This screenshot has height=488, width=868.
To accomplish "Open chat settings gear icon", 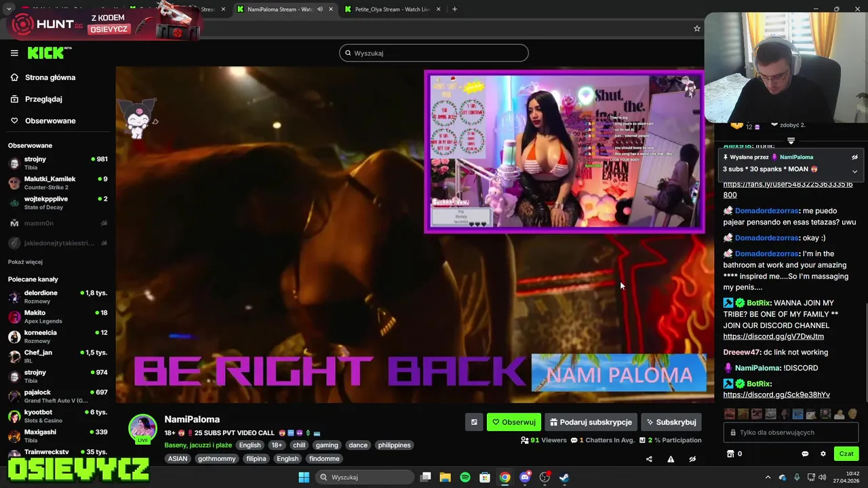I will click(823, 454).
